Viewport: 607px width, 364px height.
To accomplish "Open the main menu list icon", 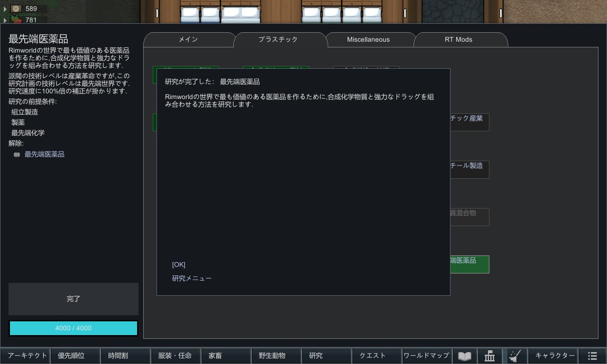I will (x=592, y=356).
